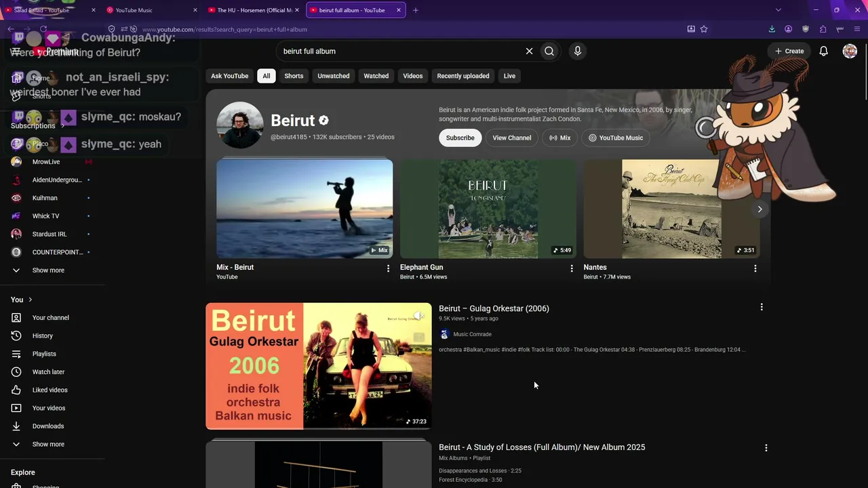The width and height of the screenshot is (868, 488).
Task: Select the Videos filter chip
Action: click(x=413, y=76)
